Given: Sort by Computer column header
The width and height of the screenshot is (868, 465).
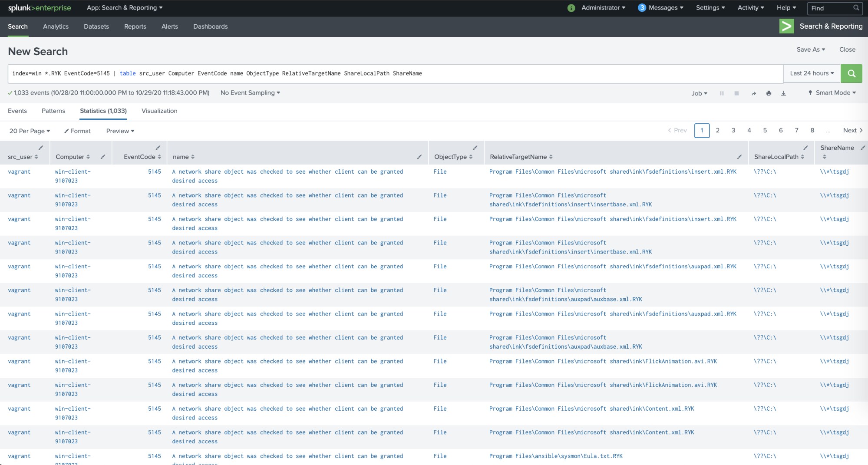Looking at the screenshot, I should click(73, 157).
